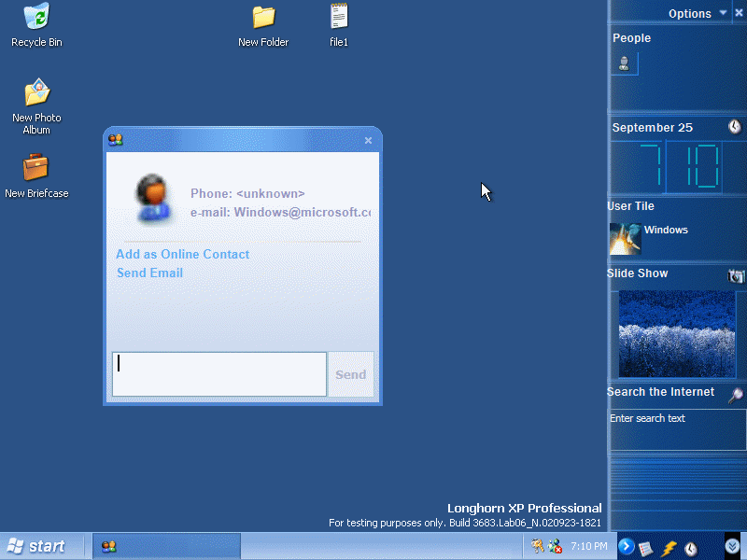Click the Slide Show winter image
The height and width of the screenshot is (560, 747).
click(x=676, y=334)
